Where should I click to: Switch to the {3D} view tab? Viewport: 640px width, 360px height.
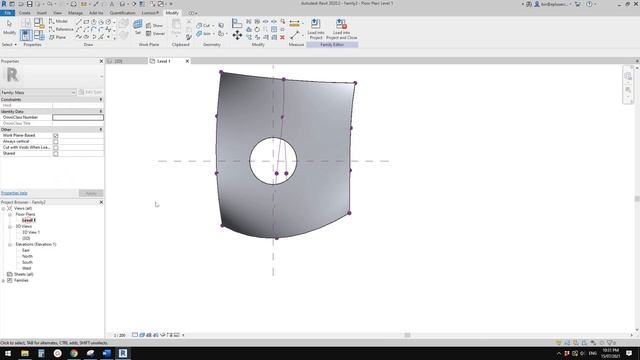[x=127, y=61]
